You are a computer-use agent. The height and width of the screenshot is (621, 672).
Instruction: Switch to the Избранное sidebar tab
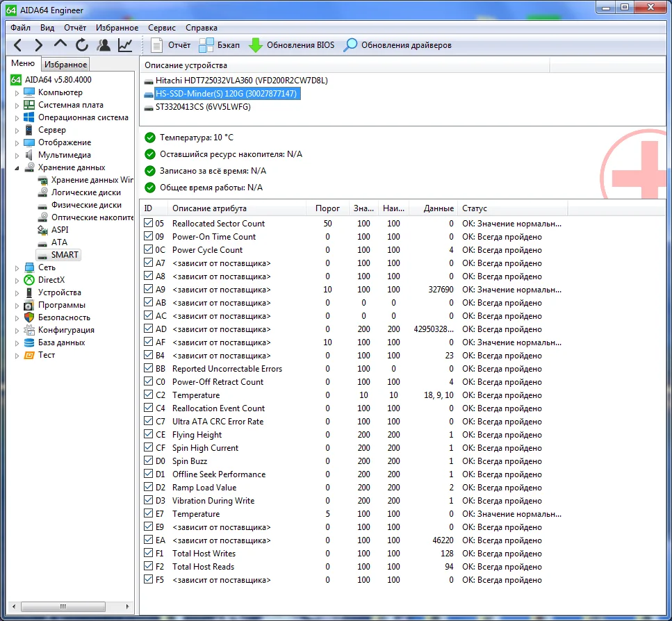65,64
